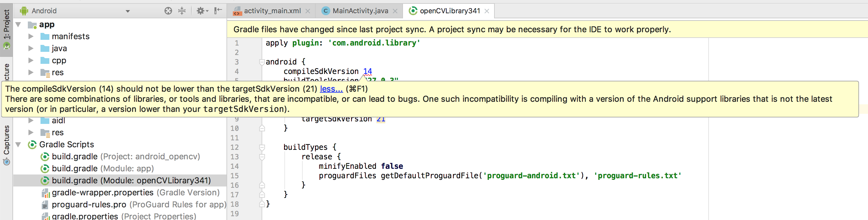Close the activity_main.xml tab
The height and width of the screenshot is (220, 868).
click(308, 11)
